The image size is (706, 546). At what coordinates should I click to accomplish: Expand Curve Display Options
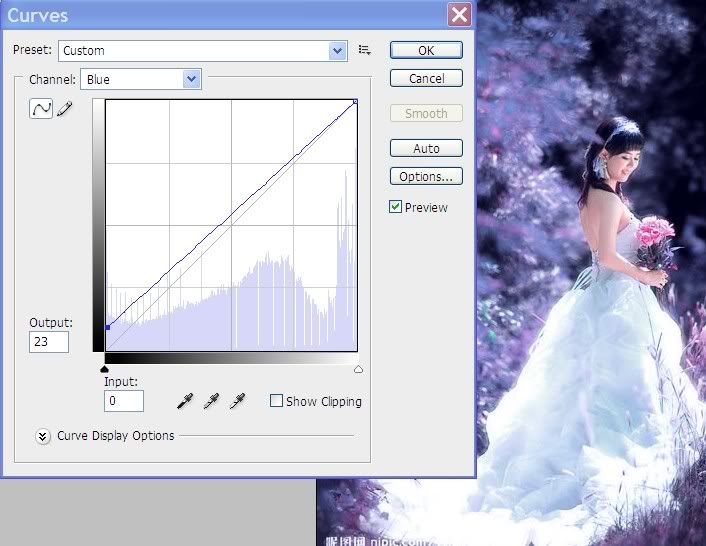coord(43,436)
